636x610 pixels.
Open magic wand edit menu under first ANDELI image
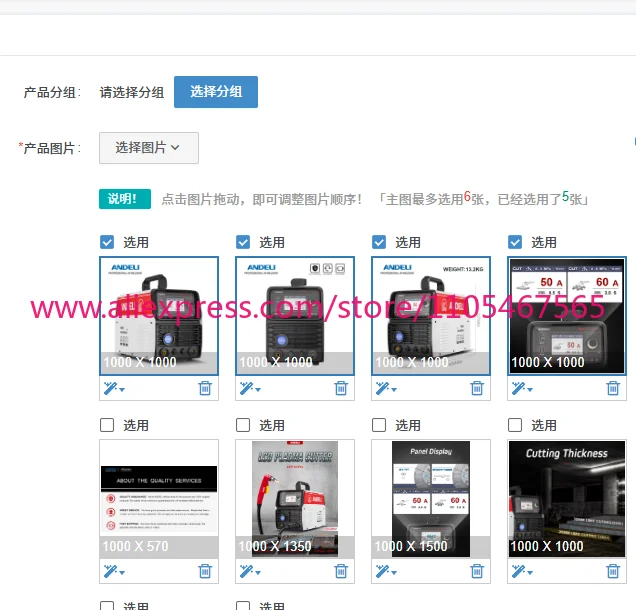pyautogui.click(x=114, y=389)
